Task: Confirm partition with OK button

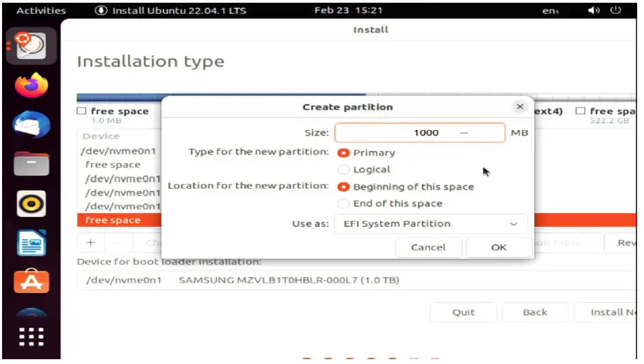Action: [499, 248]
